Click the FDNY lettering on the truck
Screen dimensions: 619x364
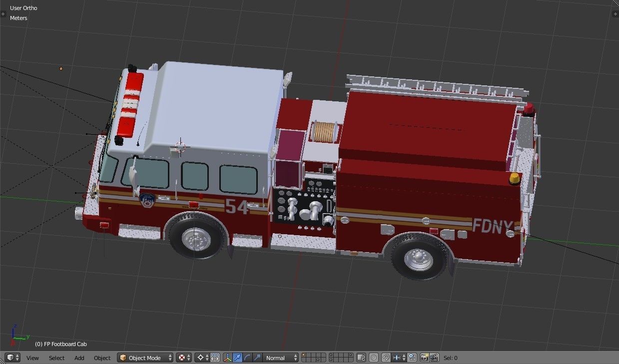493,227
